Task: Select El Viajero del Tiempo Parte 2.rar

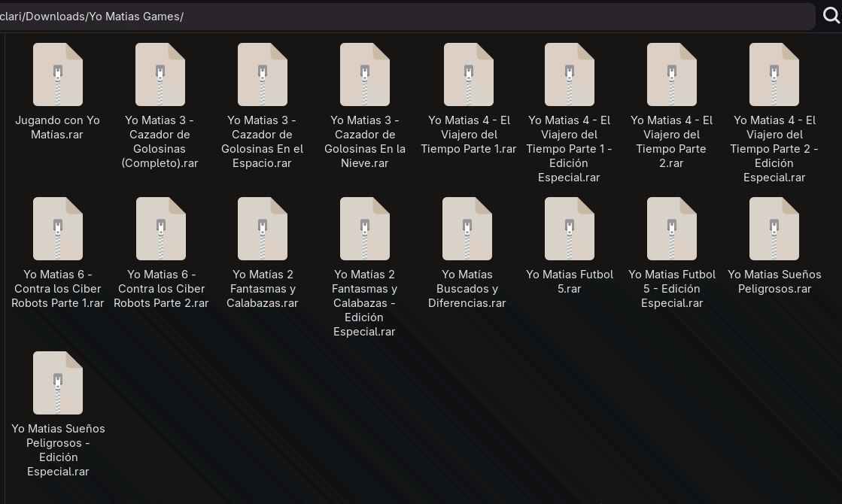Action: (672, 75)
